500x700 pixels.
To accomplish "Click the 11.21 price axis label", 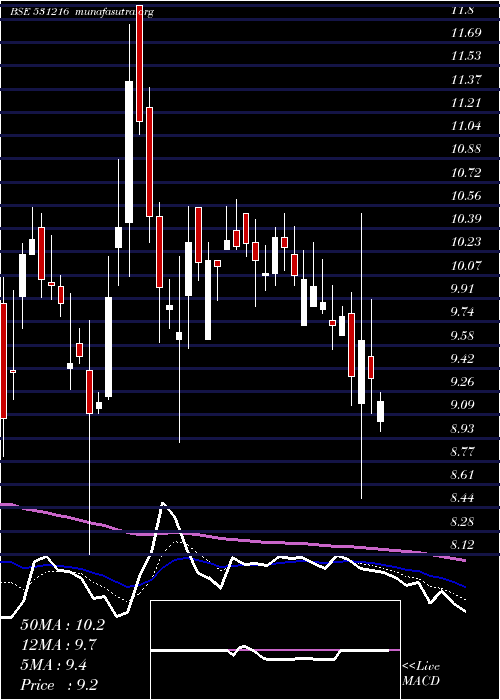I will (x=466, y=103).
